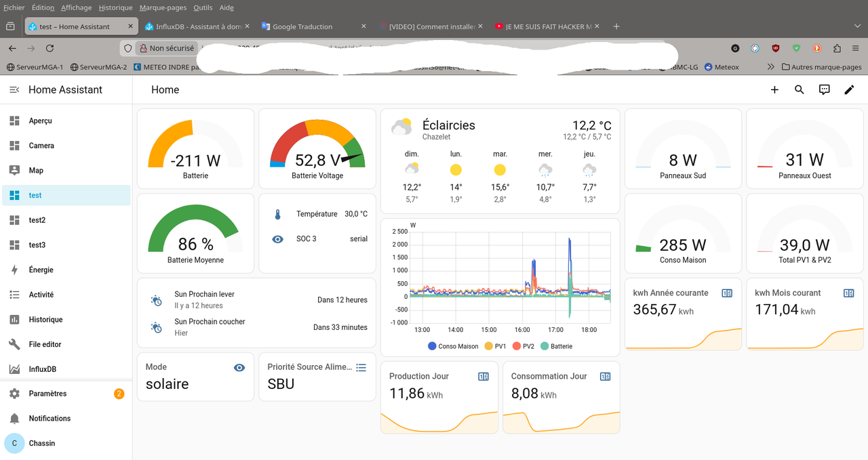The image size is (868, 460).
Task: Click the Batterie Voltage gauge
Action: [317, 149]
